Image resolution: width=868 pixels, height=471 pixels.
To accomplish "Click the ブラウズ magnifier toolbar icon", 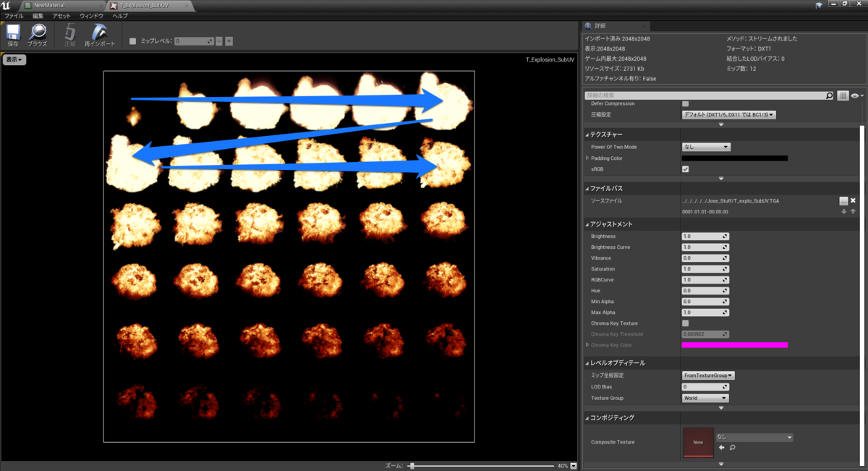I will (37, 32).
